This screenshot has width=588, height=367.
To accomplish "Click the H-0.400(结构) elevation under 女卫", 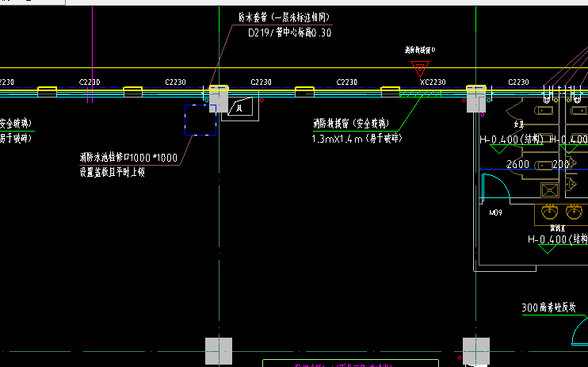I will 511,140.
